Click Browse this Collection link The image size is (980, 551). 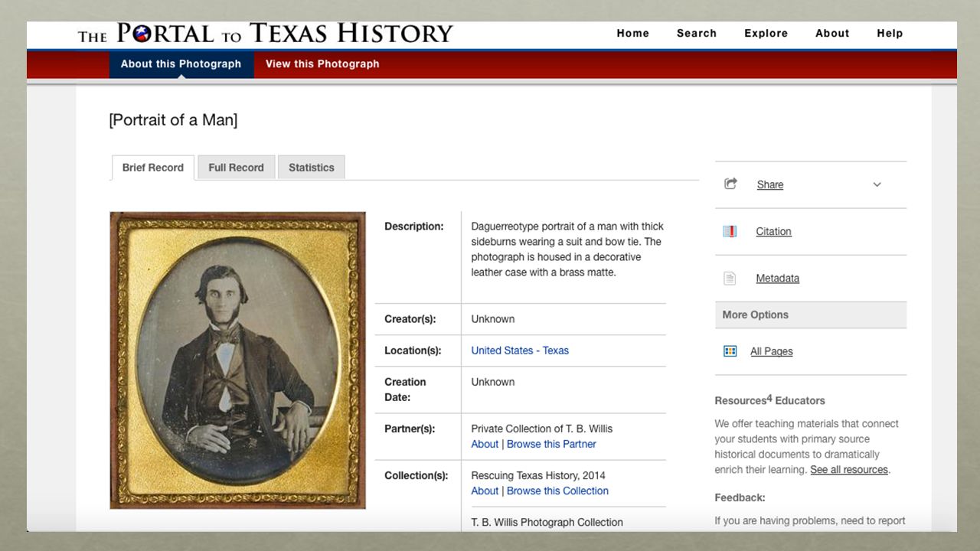tap(557, 491)
